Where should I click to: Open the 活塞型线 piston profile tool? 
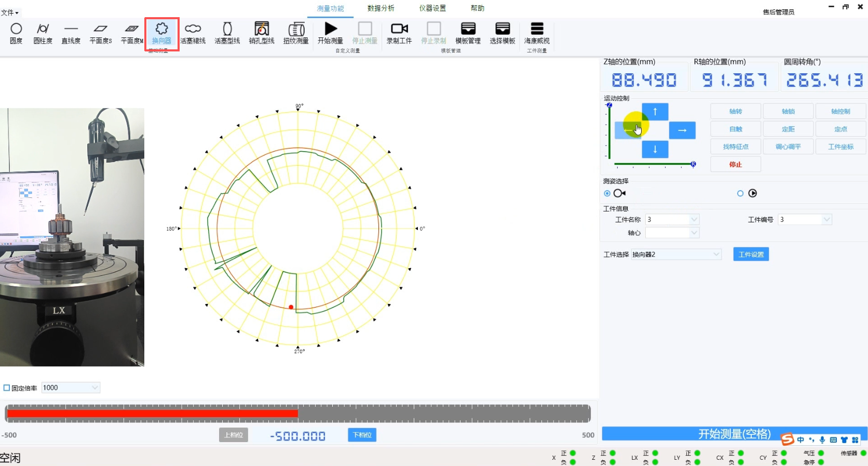pos(227,33)
